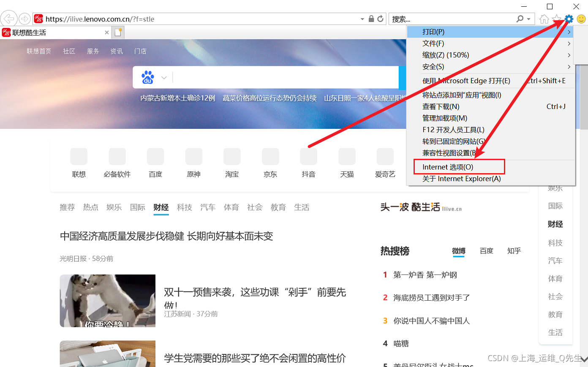The image size is (588, 367).
Task: Click 社区 in the top navigation
Action: 69,51
